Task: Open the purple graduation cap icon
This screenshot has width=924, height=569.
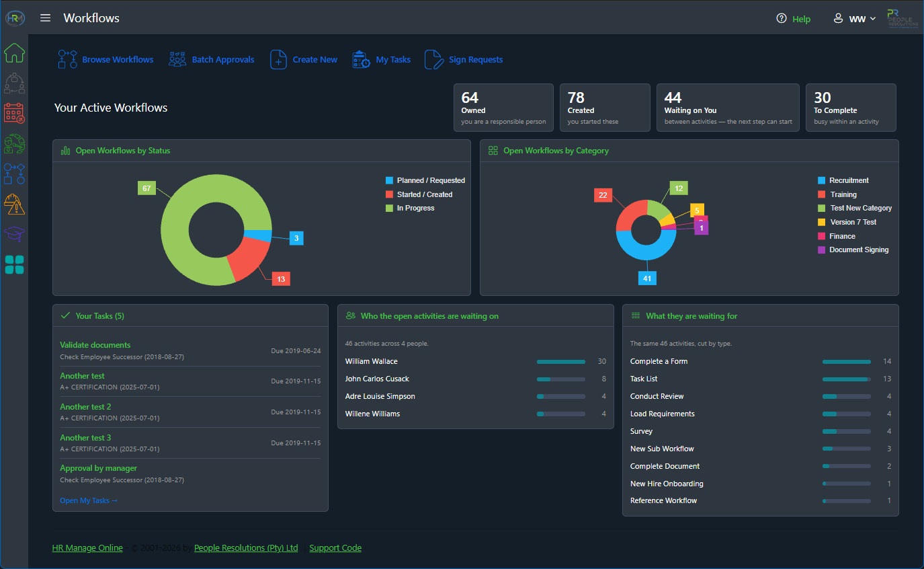Action: (15, 234)
